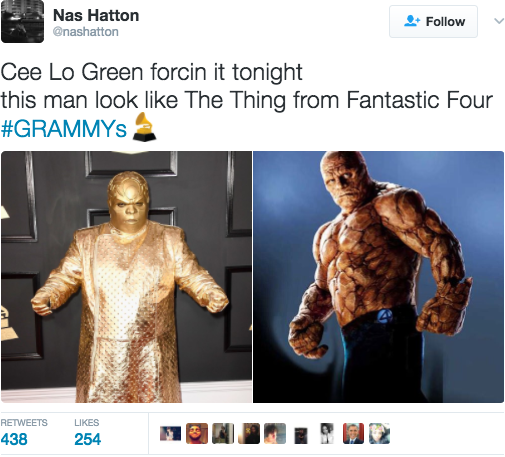The image size is (505, 457).
Task: Click the third liker avatar
Action: [x=223, y=433]
